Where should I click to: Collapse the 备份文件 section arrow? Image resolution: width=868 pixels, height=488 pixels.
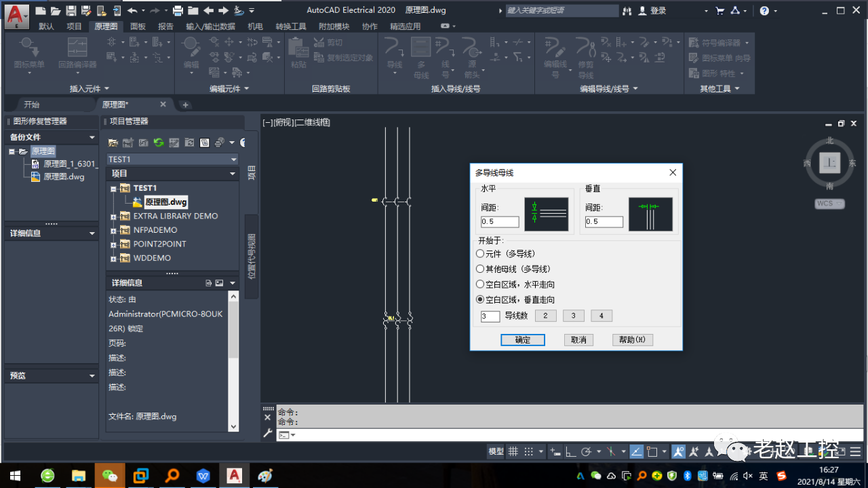coord(92,137)
